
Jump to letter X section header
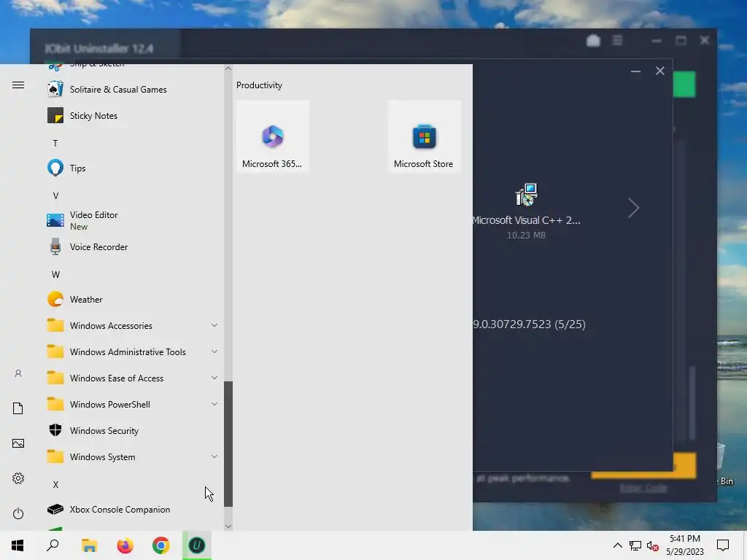click(55, 485)
